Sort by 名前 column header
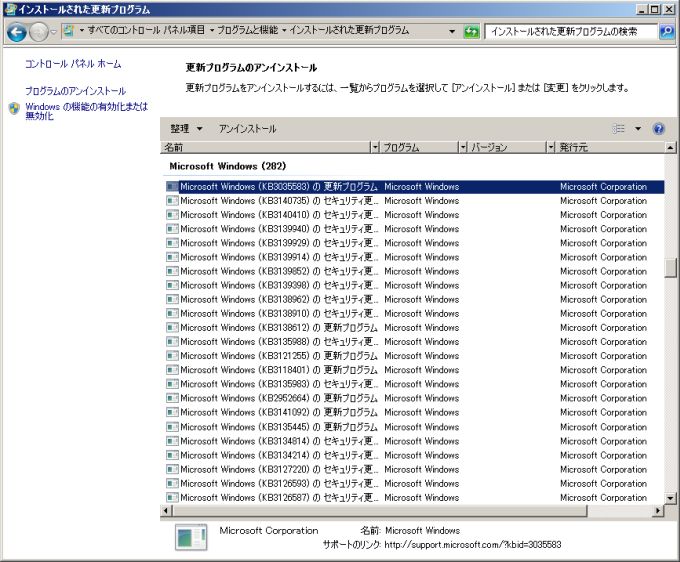 (x=266, y=147)
